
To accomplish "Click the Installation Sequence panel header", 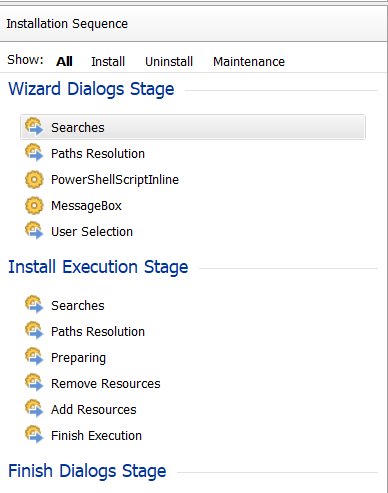I will 193,24.
